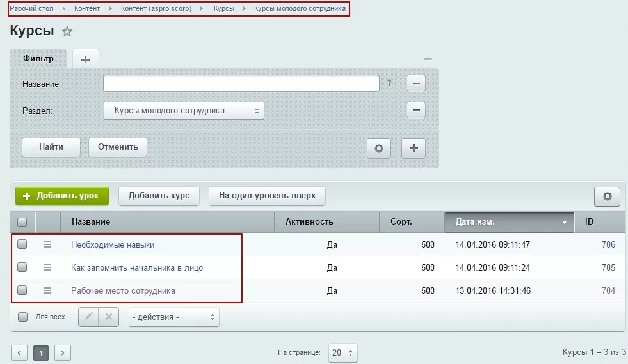Viewport: 628px width, 364px height.
Task: Go to the Контент breadcrumb item
Action: [87, 8]
